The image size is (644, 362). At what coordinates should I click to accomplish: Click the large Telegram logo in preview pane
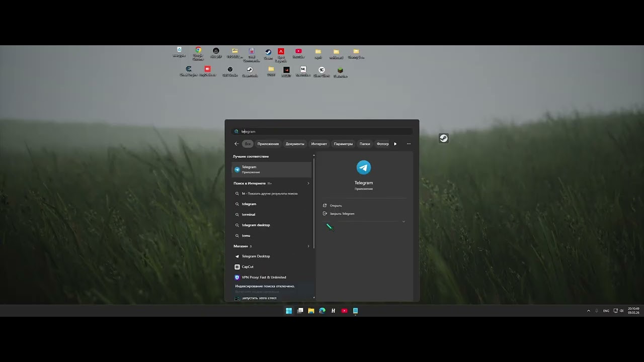(364, 167)
